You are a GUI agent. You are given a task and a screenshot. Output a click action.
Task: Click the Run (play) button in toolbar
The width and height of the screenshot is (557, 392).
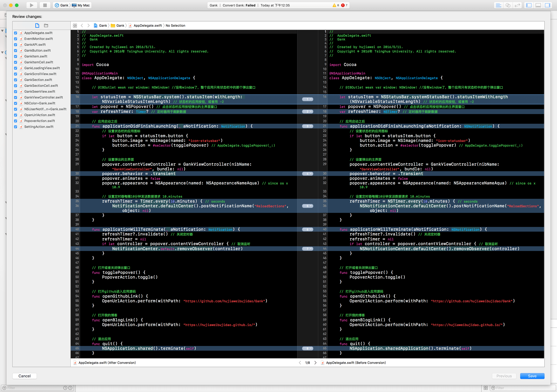[x=32, y=5]
